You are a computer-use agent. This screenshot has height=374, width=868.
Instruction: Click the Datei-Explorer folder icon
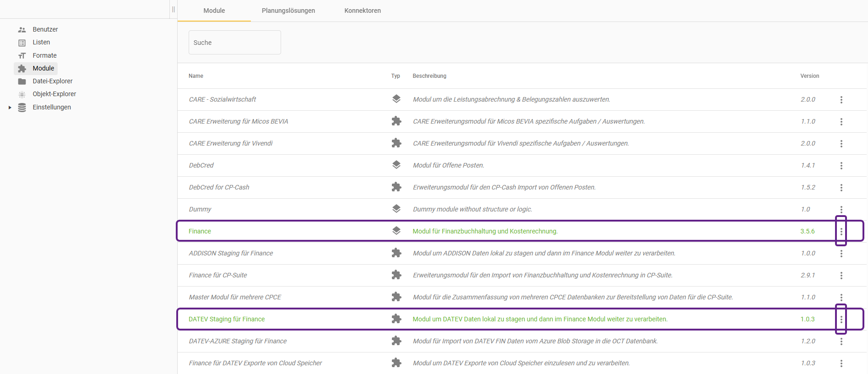pyautogui.click(x=22, y=81)
